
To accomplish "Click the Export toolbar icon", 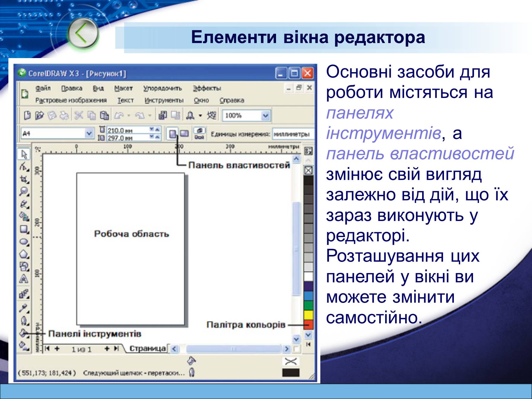I will pos(175,115).
